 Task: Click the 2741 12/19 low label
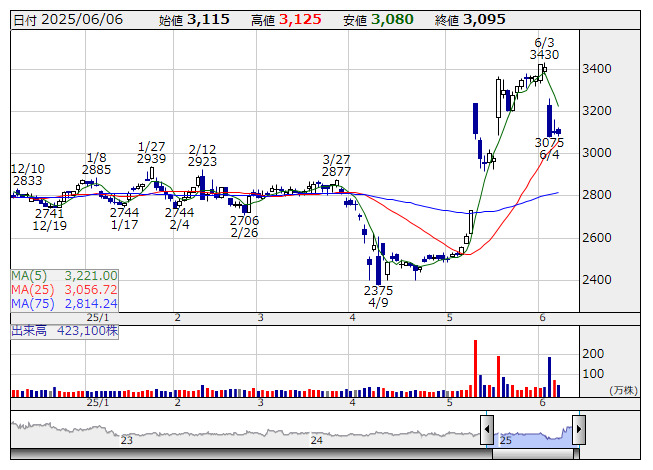tap(50, 220)
